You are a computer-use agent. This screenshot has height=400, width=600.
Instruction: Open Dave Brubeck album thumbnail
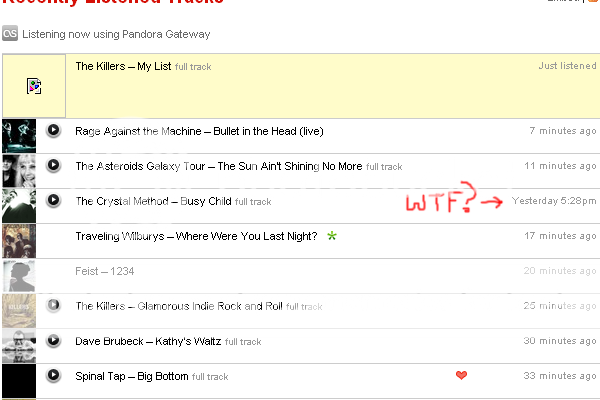pyautogui.click(x=19, y=346)
